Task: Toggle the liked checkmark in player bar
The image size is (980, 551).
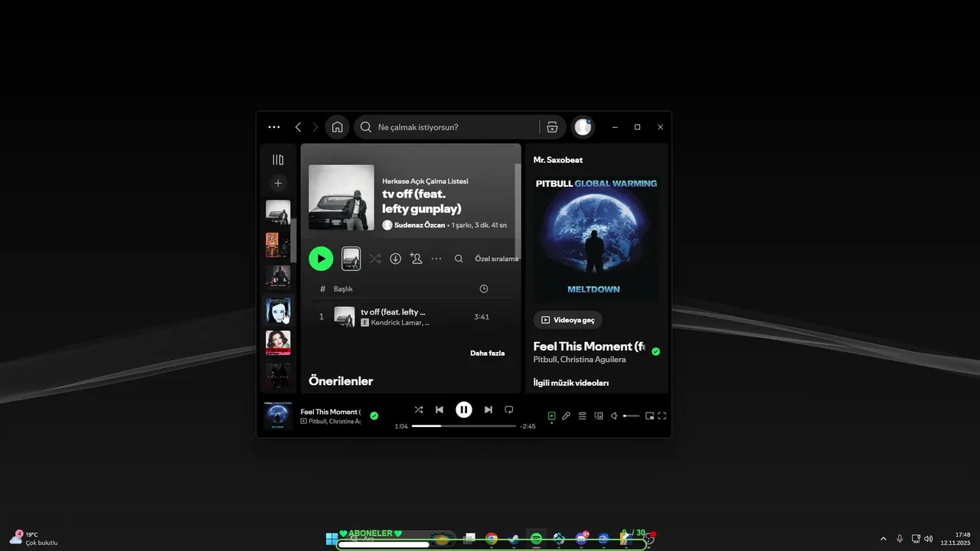Action: tap(374, 416)
